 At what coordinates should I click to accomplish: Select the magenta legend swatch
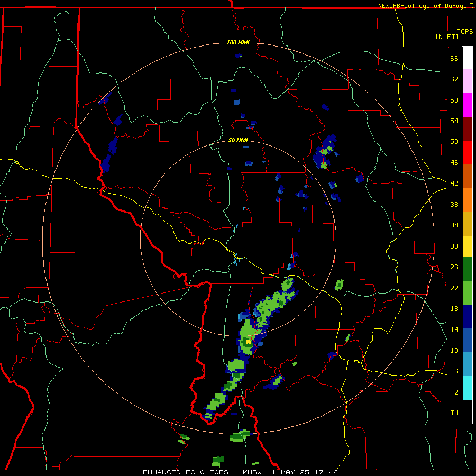[467, 105]
